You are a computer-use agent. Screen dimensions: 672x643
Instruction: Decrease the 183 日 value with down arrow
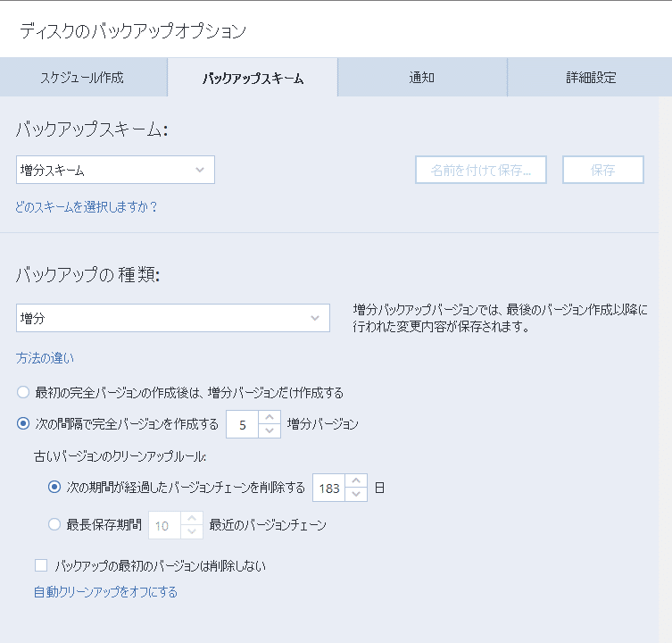(356, 494)
